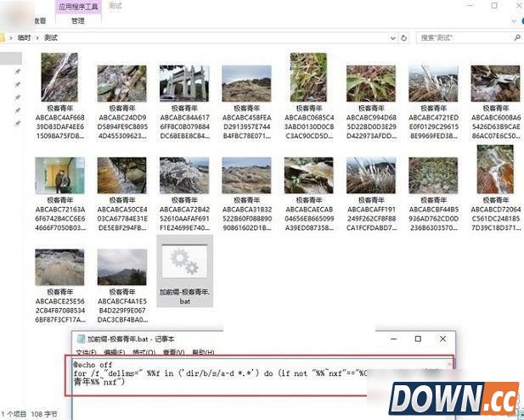Maximize the File Explorer window
The width and height of the screenshot is (524, 420).
click(x=494, y=5)
